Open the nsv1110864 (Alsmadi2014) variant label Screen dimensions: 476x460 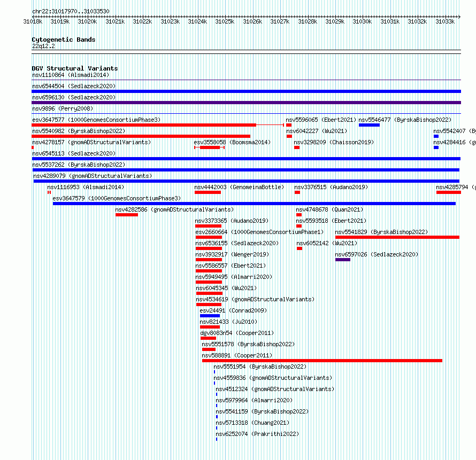point(71,75)
